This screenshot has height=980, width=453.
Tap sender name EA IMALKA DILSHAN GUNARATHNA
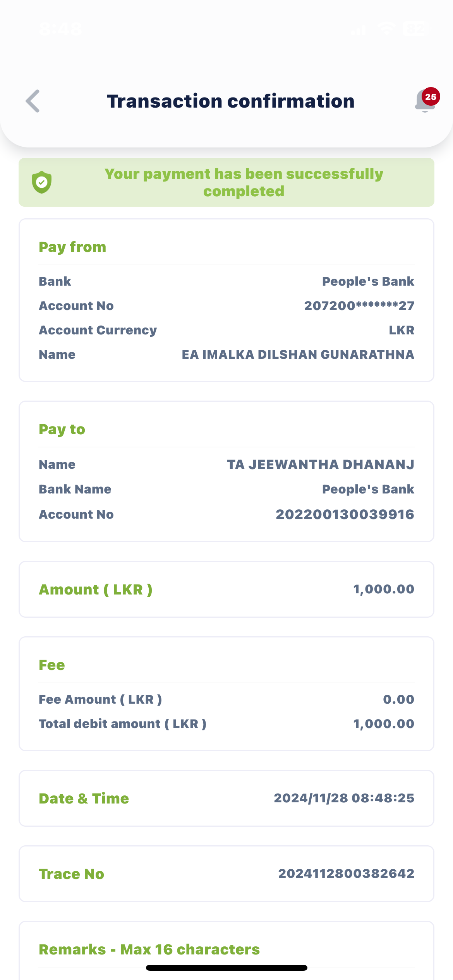[298, 355]
